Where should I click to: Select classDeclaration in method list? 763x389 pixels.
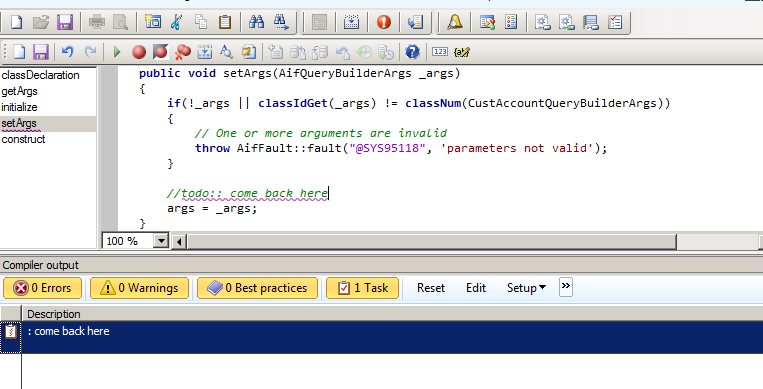(40, 75)
